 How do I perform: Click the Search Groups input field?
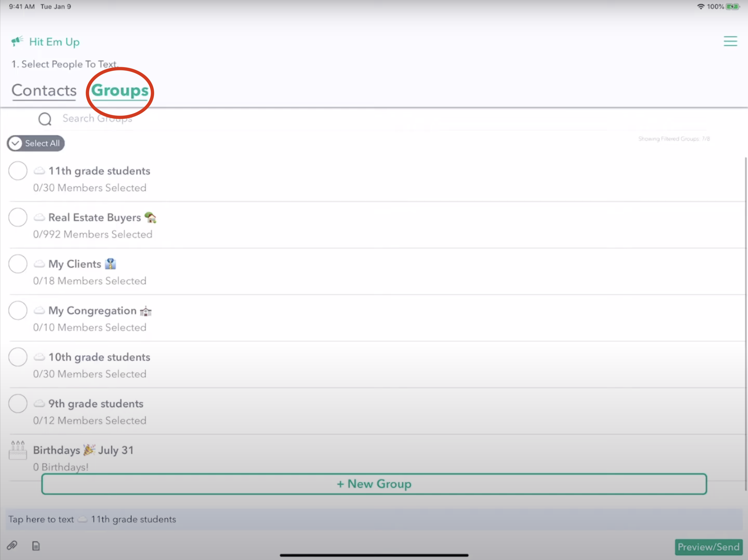pos(203,118)
